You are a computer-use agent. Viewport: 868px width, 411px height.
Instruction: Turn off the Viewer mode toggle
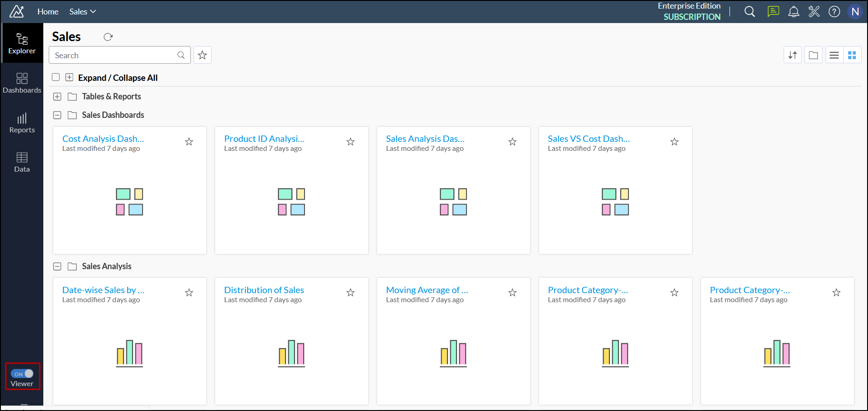pyautogui.click(x=22, y=374)
